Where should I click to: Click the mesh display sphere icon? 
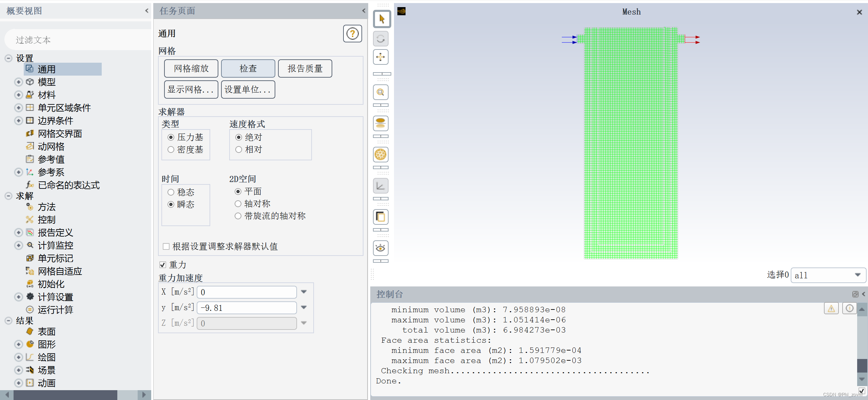pos(380,155)
